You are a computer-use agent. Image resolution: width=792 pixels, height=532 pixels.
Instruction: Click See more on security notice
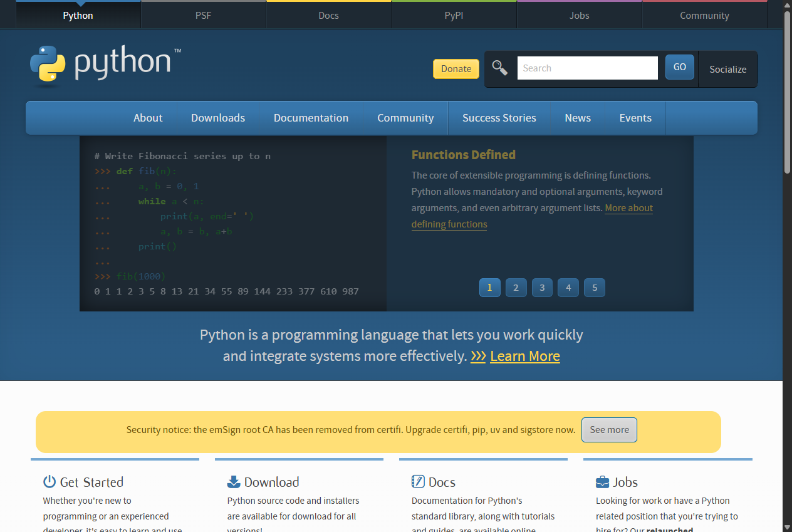pyautogui.click(x=609, y=430)
